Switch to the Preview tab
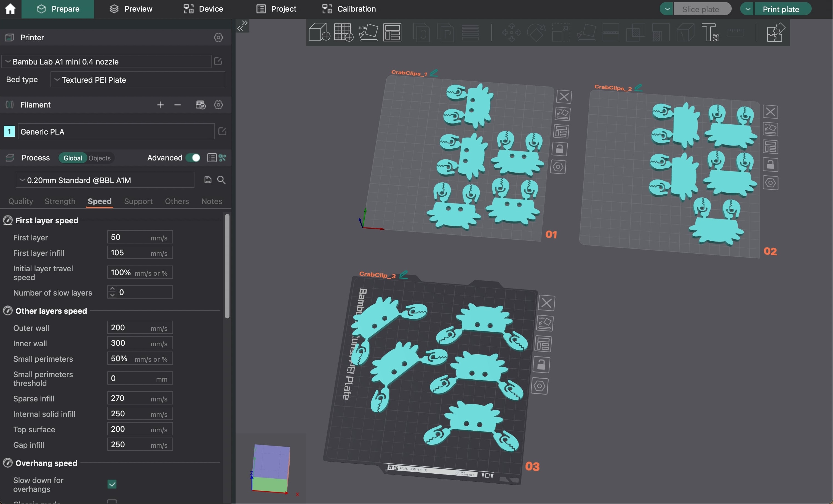Viewport: 833px width, 504px height. pos(131,9)
